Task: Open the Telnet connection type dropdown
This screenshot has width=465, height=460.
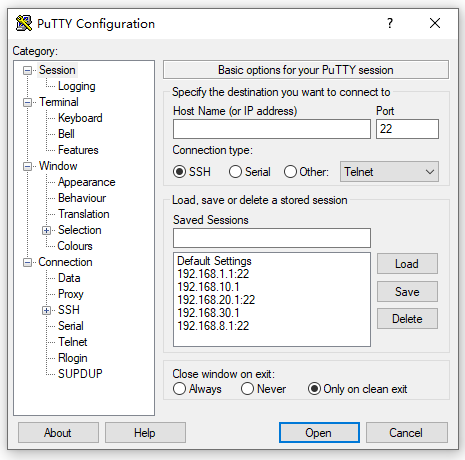Action: (x=389, y=172)
